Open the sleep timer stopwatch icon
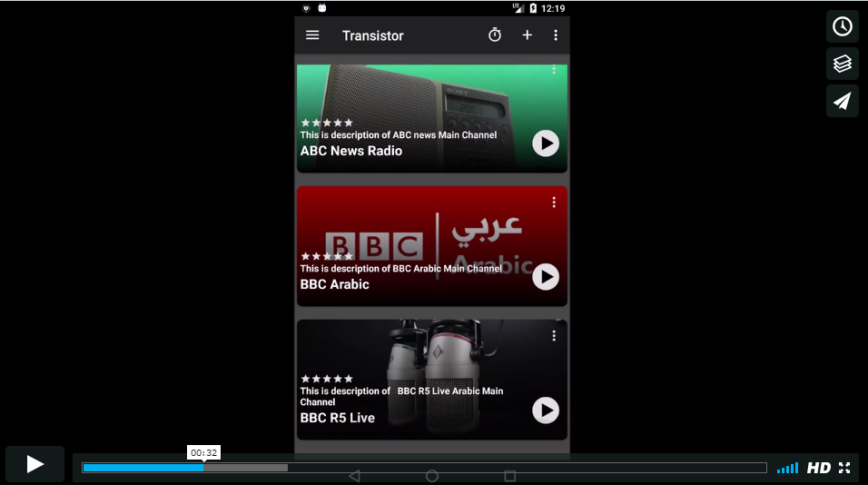868x485 pixels. click(x=495, y=35)
